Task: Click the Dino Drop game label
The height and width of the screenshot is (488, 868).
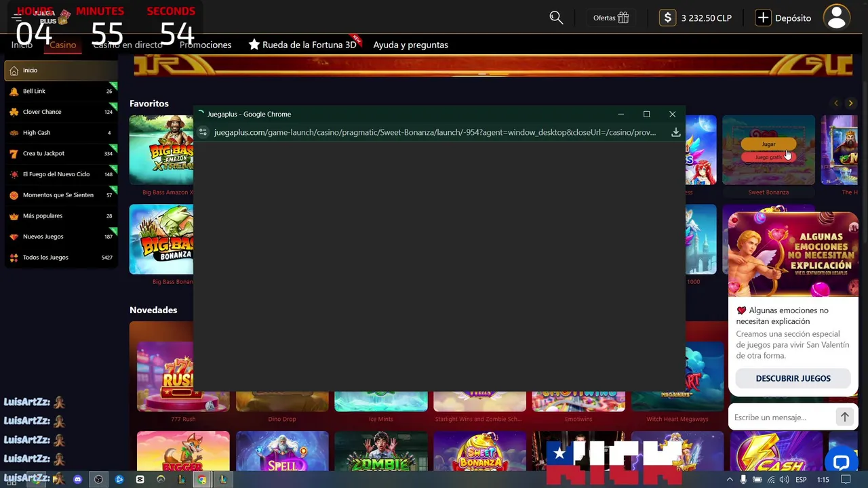Action: 282,419
